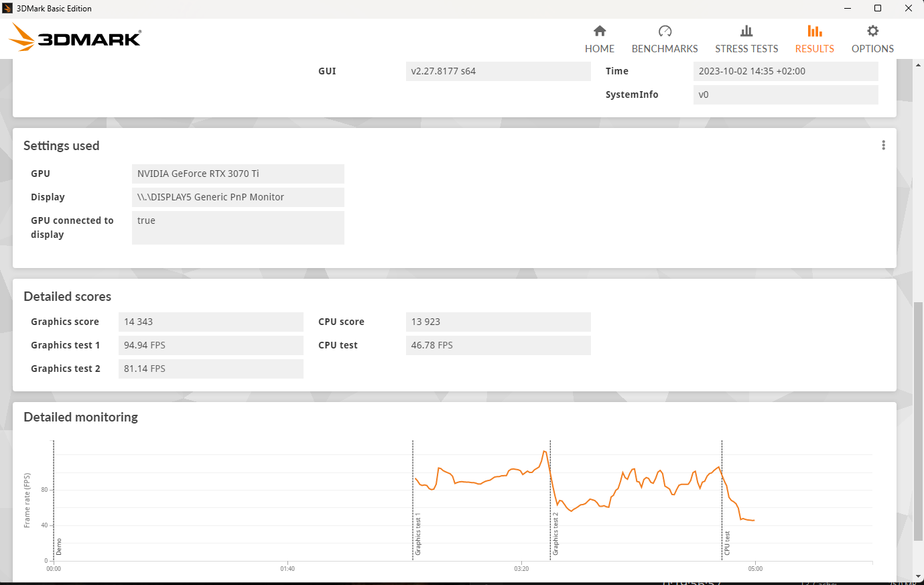Open BENCHMARKS gauge icon
The image size is (924, 585).
(x=665, y=31)
